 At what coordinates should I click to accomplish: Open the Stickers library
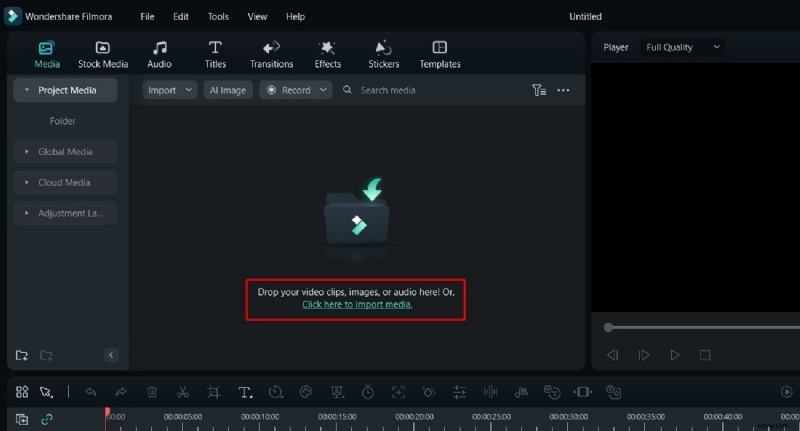(x=383, y=54)
